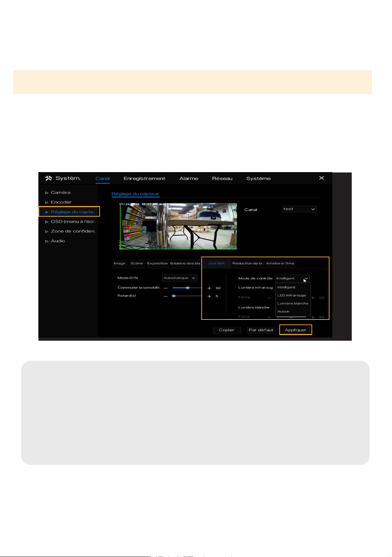Select Réglage du capte. sidebar item
Screen dimensions: 392x557
pos(69,212)
